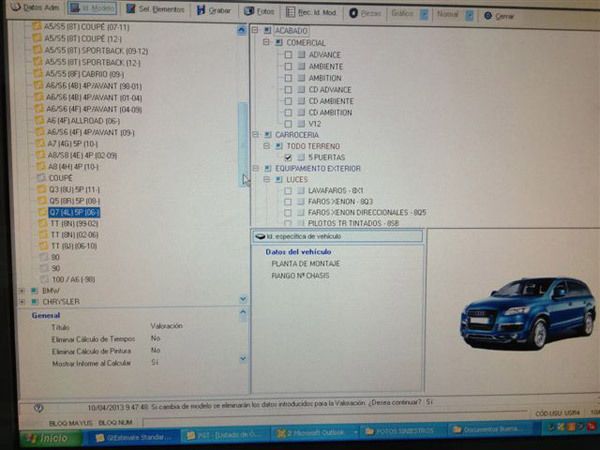
Task: Click folder icon of A8 (4H) 4P (10-)
Action: tap(41, 166)
